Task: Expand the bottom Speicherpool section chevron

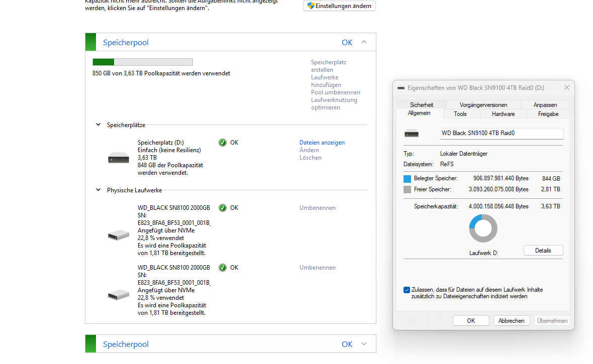Action: click(x=364, y=344)
